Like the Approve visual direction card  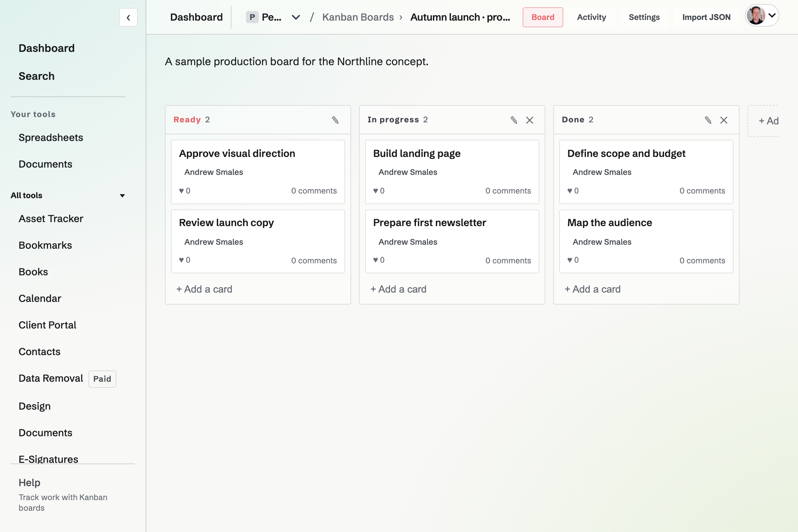(x=185, y=191)
